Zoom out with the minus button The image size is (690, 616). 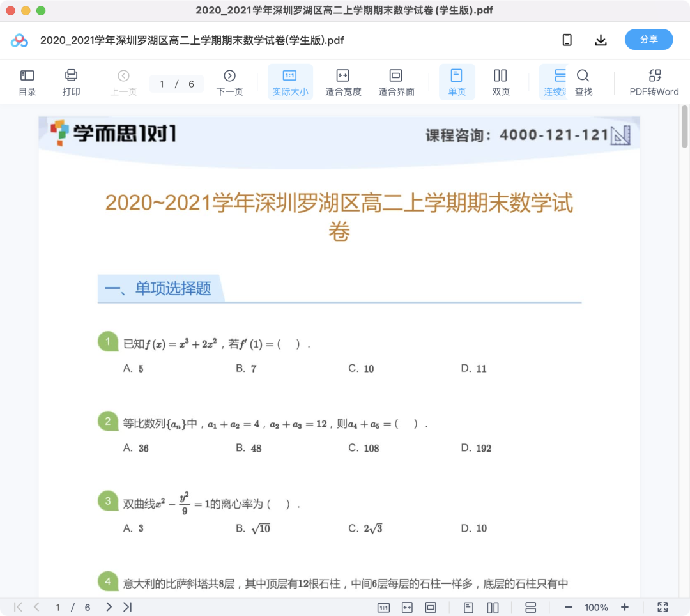click(x=569, y=607)
